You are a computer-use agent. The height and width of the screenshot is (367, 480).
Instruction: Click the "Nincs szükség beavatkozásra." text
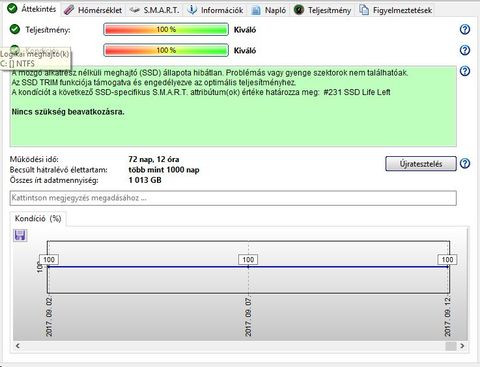[68, 112]
